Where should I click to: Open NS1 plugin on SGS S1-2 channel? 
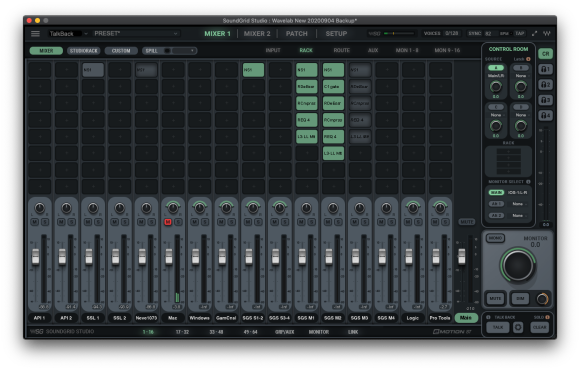253,70
